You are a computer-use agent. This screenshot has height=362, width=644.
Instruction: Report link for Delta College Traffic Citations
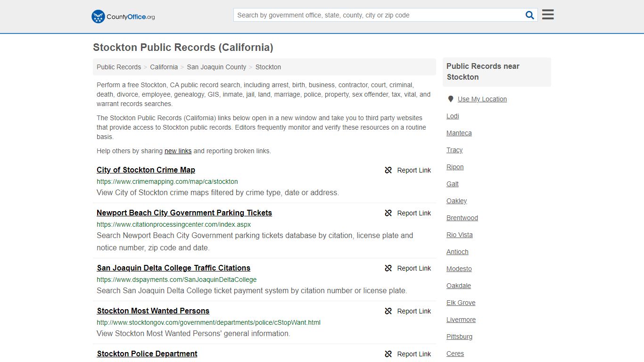pyautogui.click(x=414, y=268)
